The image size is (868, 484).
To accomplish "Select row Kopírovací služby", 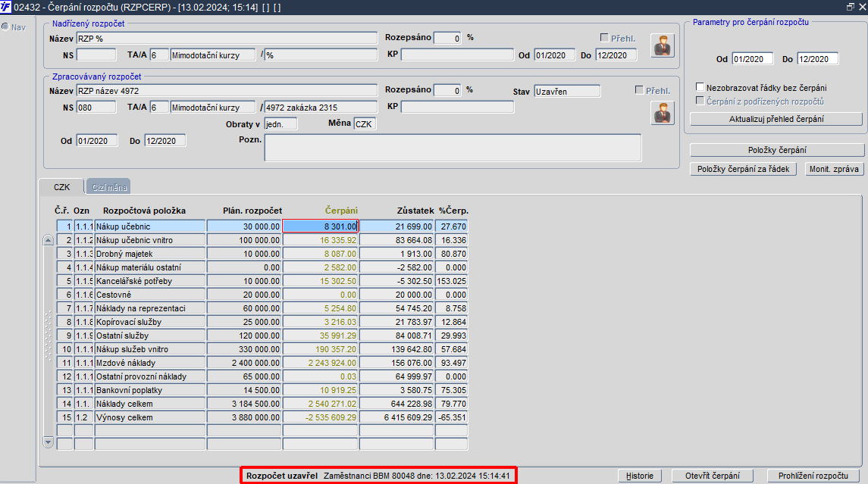I will [x=150, y=322].
